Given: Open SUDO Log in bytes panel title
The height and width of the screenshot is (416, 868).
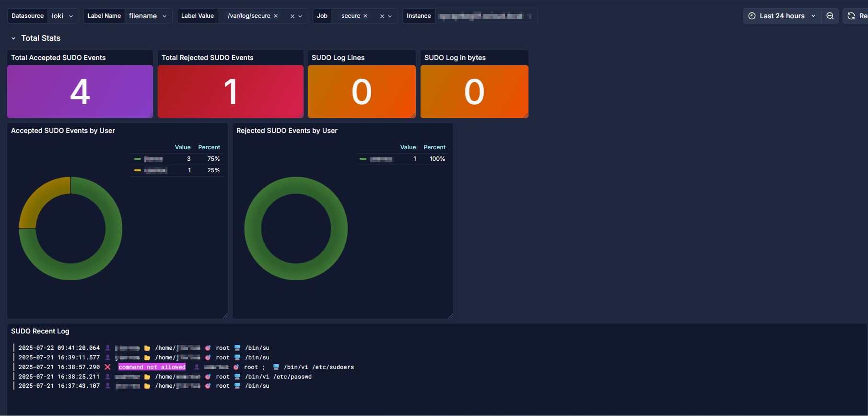Looking at the screenshot, I should pos(455,58).
